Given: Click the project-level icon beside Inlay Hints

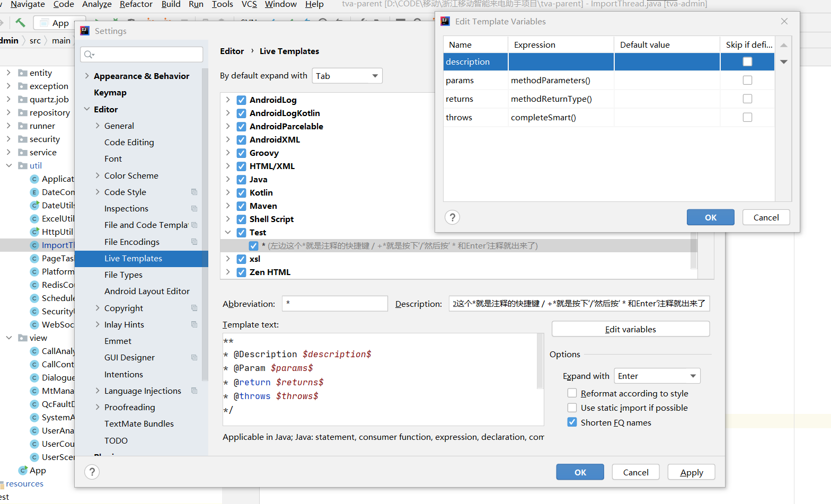Looking at the screenshot, I should (194, 324).
